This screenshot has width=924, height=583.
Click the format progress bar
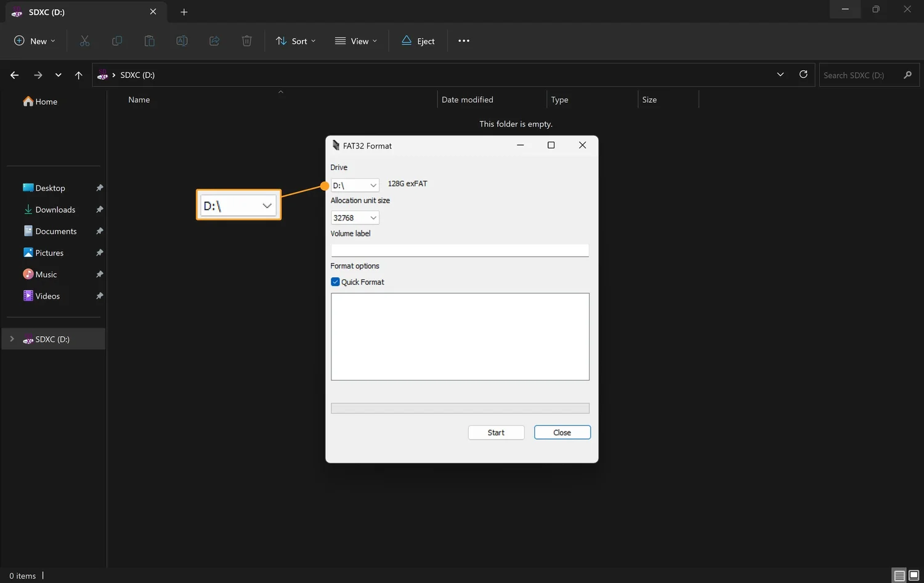point(460,408)
